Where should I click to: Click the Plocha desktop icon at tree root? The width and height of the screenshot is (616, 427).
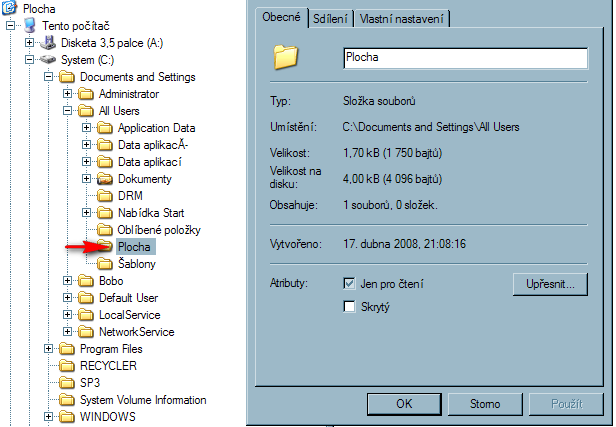pos(10,8)
